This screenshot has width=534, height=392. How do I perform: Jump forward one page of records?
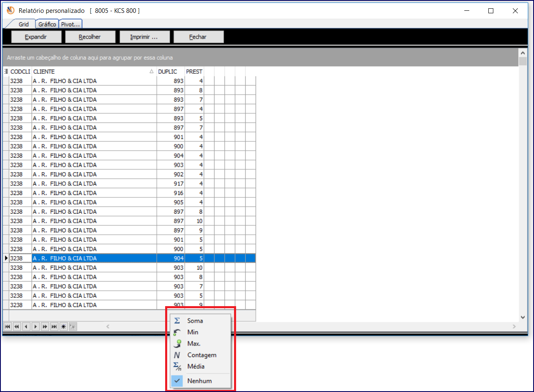pyautogui.click(x=45, y=327)
